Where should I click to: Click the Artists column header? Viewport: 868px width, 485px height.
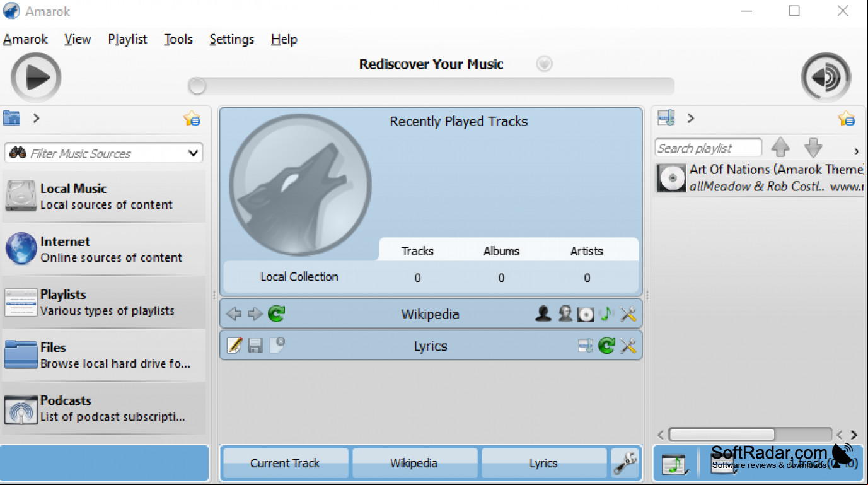tap(586, 251)
